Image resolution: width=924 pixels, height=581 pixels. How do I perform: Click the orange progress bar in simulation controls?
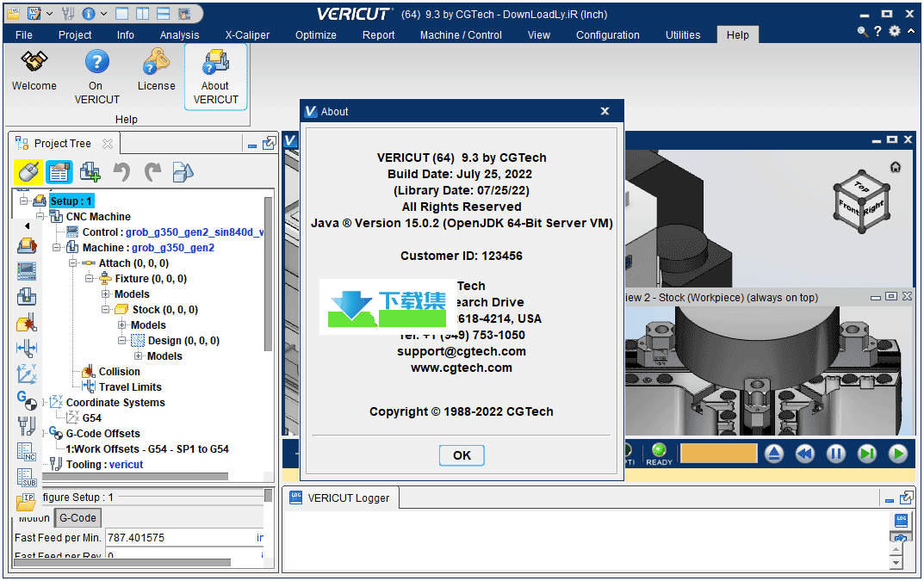(x=718, y=453)
